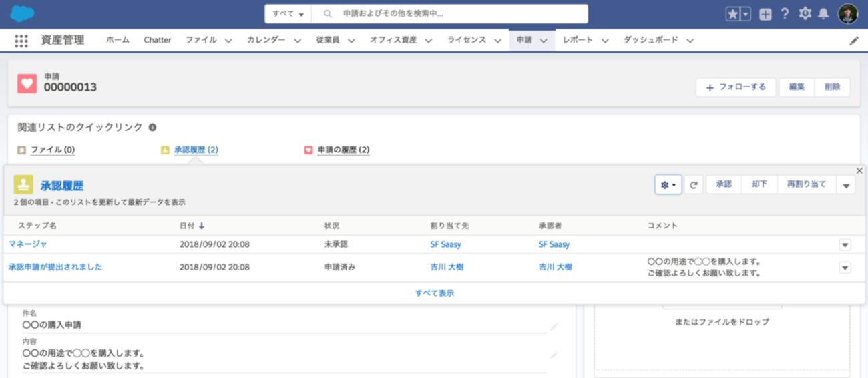Click the 承認履歴 quick link icon
This screenshot has width=868, height=378.
[x=165, y=150]
